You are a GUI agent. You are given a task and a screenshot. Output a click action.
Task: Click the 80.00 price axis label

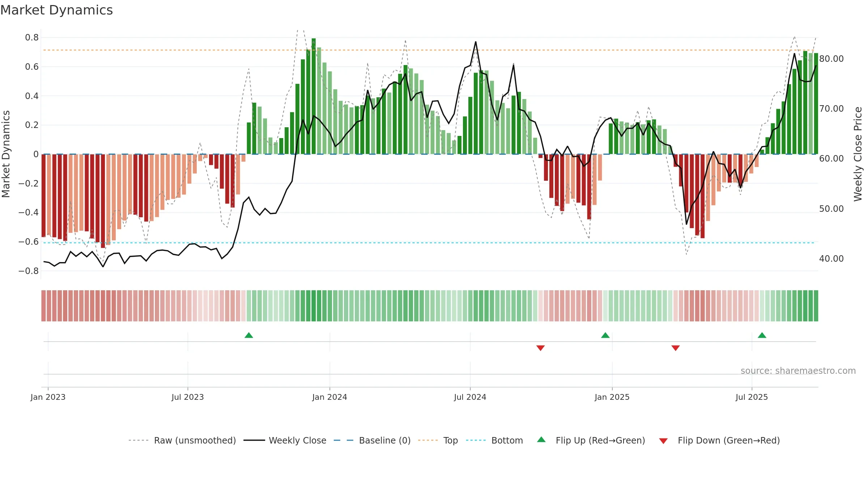coord(831,59)
